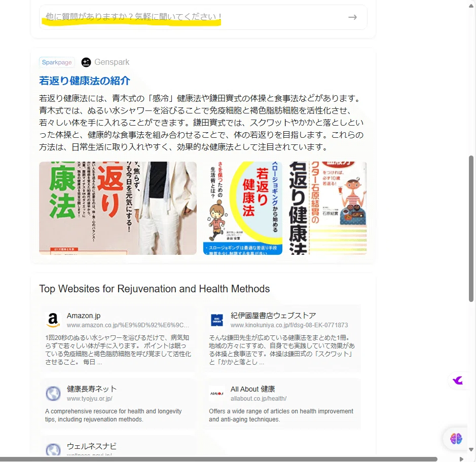Image resolution: width=476 pixels, height=462 pixels.
Task: View the jogging girl 若返り健康法 book cover
Action: point(242,208)
